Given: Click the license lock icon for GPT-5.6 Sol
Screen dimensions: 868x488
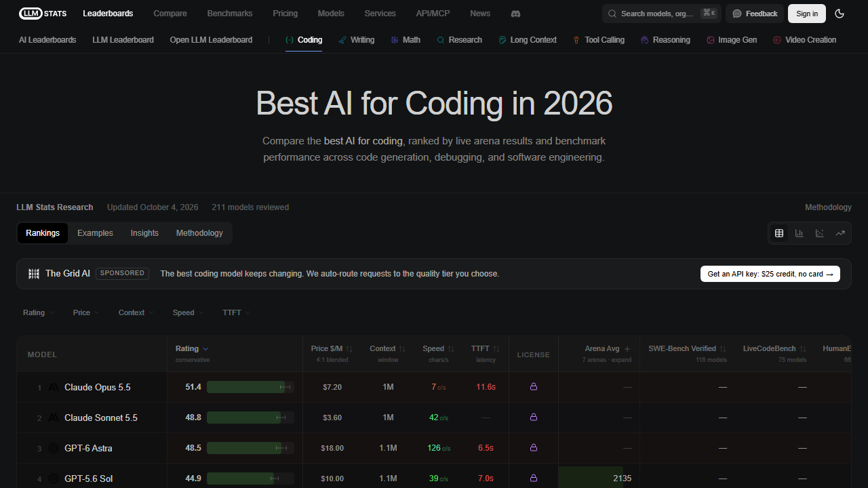Looking at the screenshot, I should click(534, 479).
